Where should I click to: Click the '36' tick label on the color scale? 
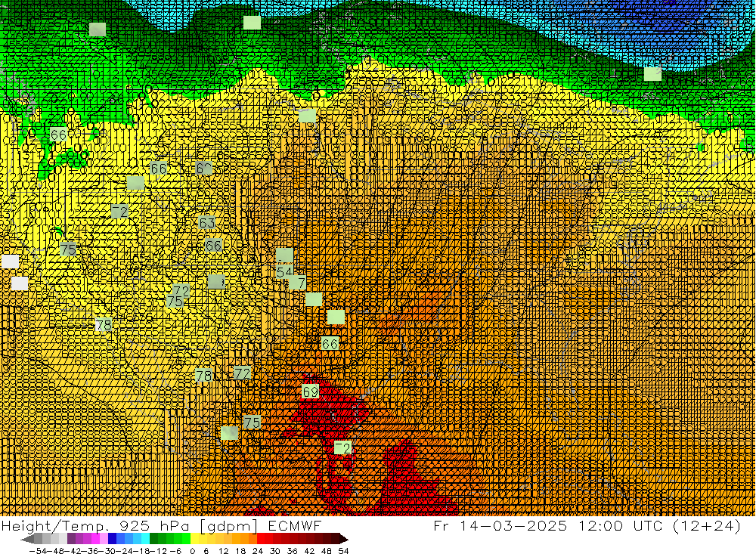coord(292,551)
